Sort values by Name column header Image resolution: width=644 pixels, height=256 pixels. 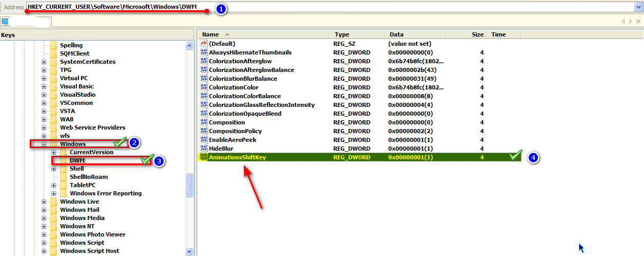(x=263, y=34)
